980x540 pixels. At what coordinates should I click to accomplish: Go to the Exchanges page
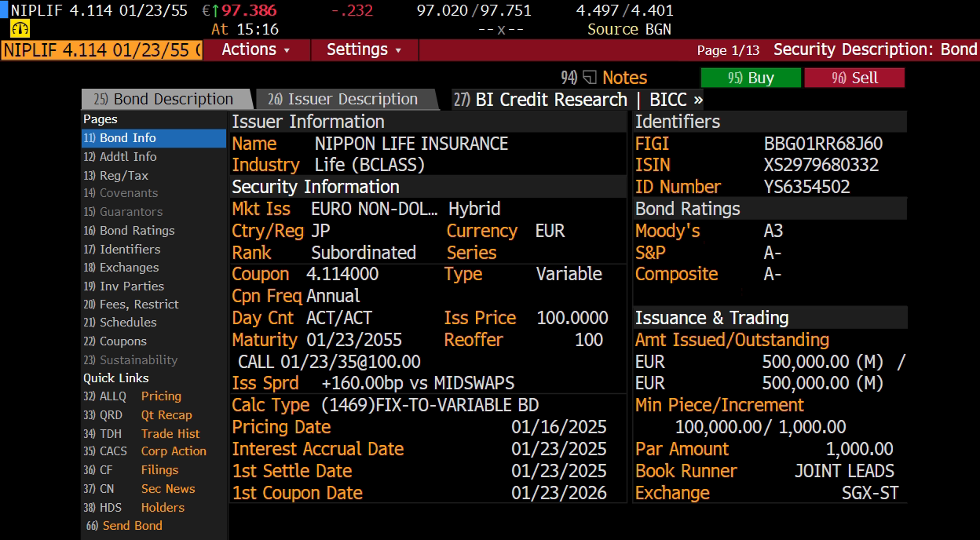tap(120, 268)
